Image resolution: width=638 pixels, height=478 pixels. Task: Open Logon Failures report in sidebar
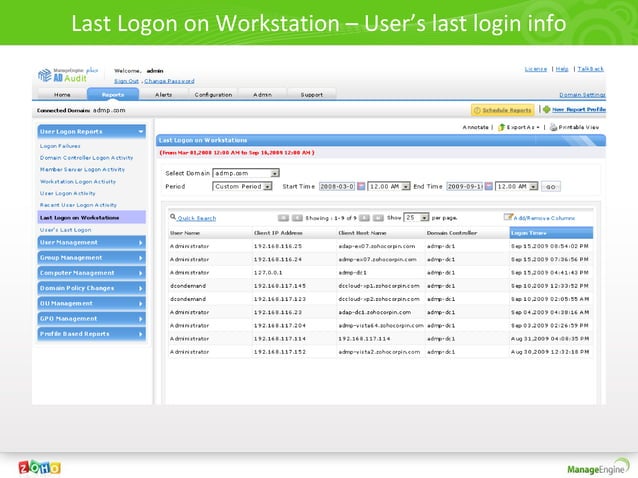pyautogui.click(x=60, y=146)
